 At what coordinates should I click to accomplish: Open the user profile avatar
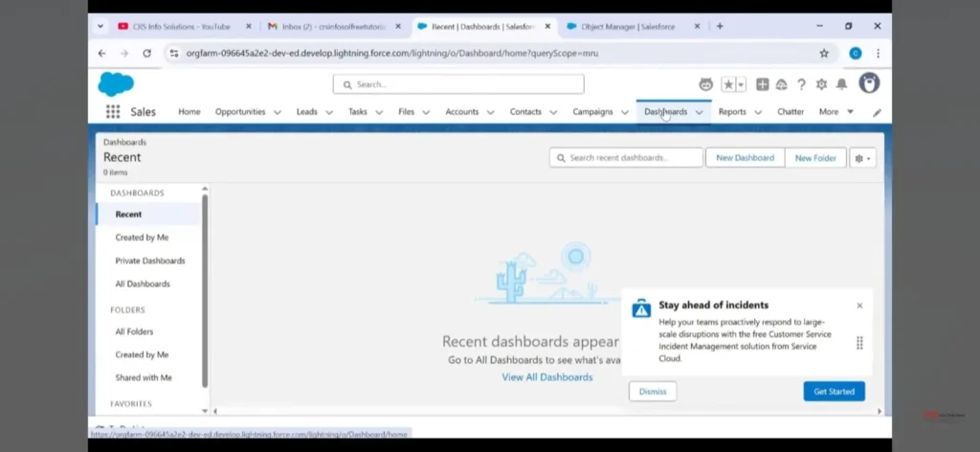869,83
